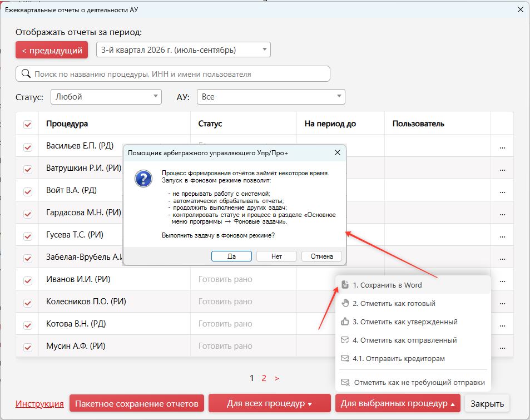Viewport: 530px width, 420px height.
Task: Choose 1. Сохранить в Word
Action: tap(413, 285)
